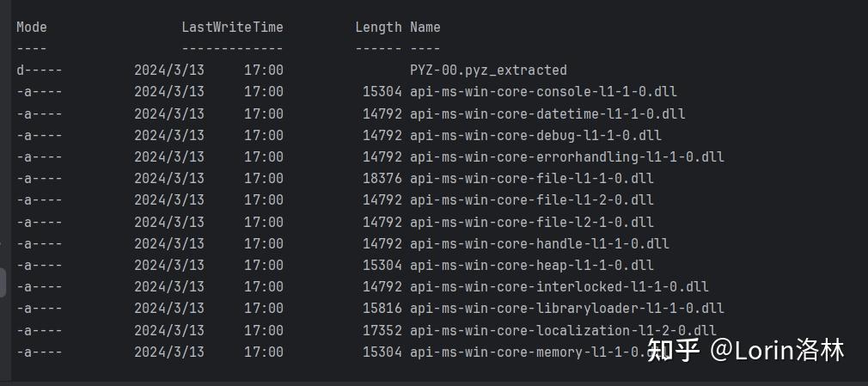The width and height of the screenshot is (868, 386).
Task: Click the Name column header
Action: 425,28
